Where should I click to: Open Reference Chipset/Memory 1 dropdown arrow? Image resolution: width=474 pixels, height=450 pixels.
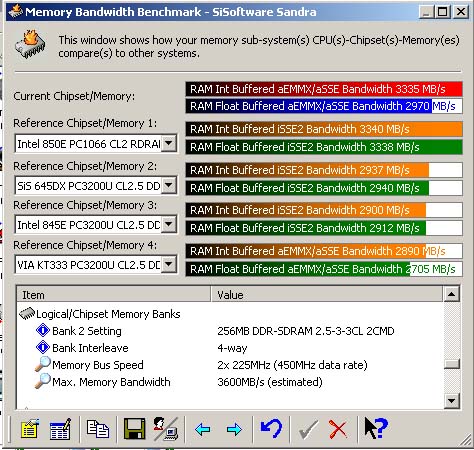click(x=169, y=144)
